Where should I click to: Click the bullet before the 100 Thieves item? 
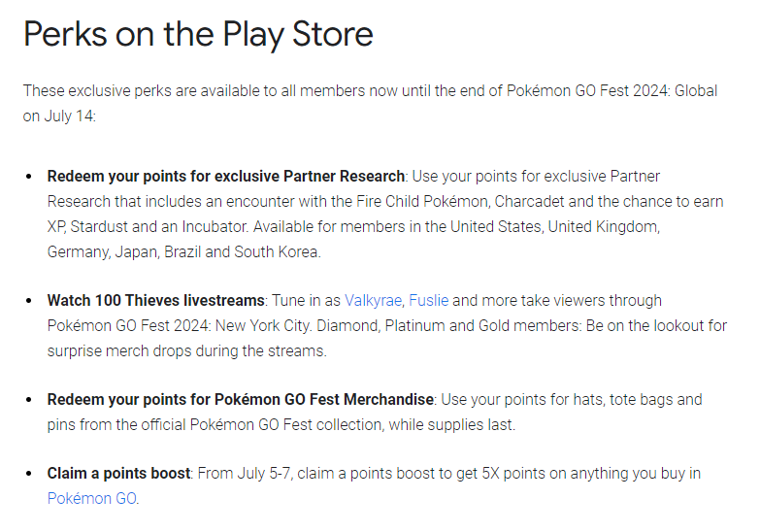coord(31,301)
